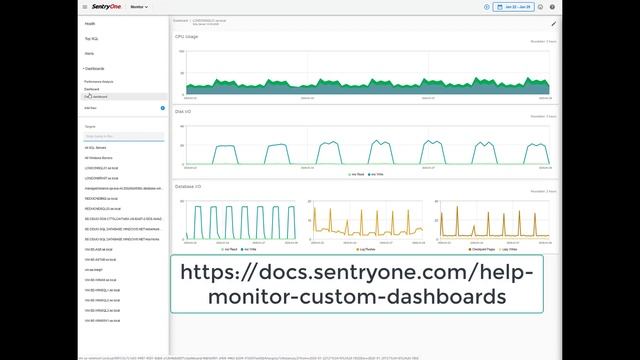Toggle Avg Write legend under Disk I/O
Screen dimensions: 640x360
coord(376,174)
